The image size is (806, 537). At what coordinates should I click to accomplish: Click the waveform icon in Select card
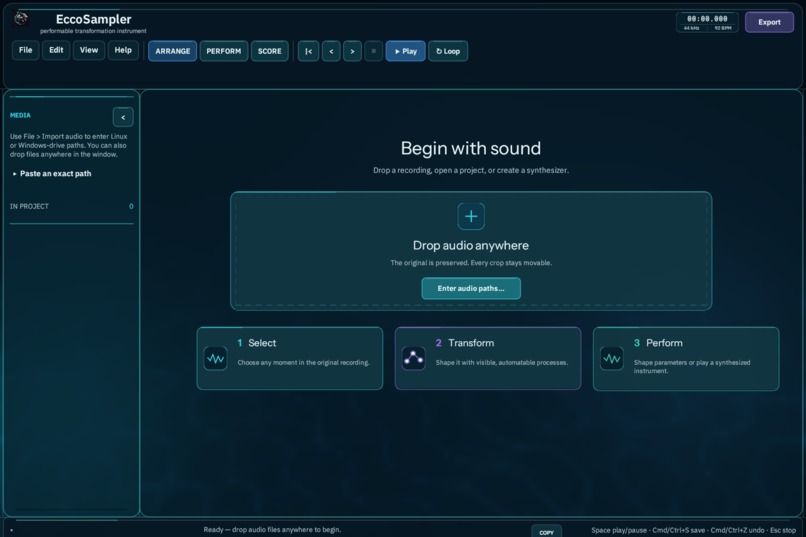tap(215, 359)
